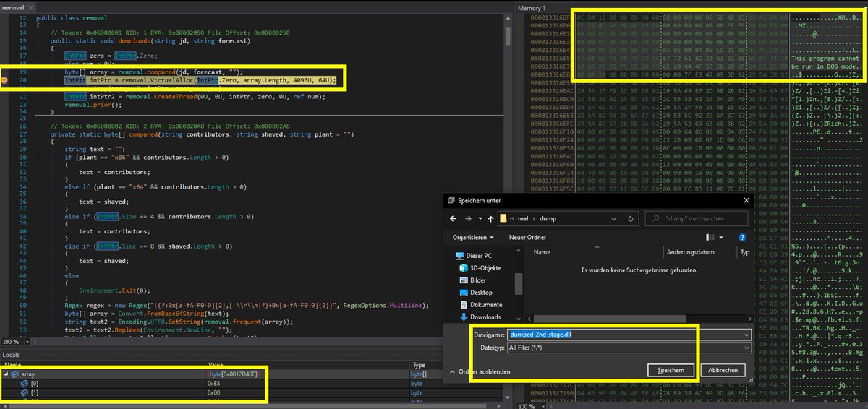Click the Locals panel title
The height and width of the screenshot is (409, 868).
click(12, 355)
